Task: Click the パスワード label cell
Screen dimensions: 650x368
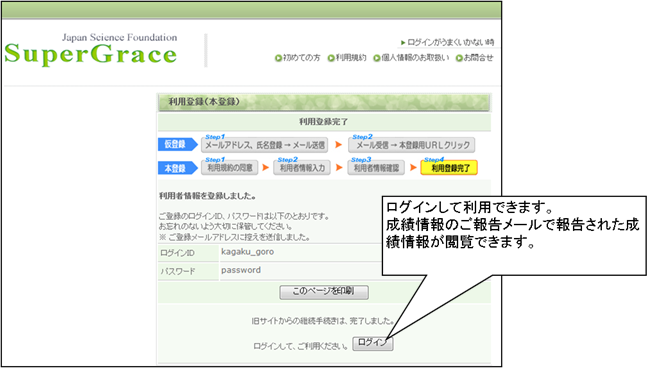Action: [188, 271]
